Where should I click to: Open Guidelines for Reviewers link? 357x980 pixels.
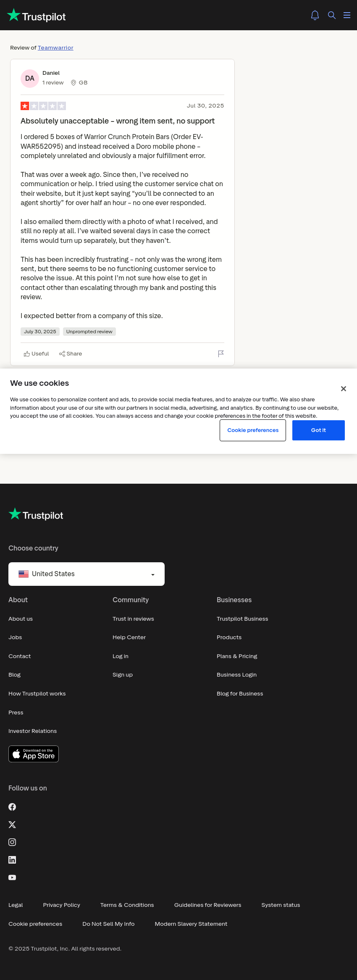pyautogui.click(x=207, y=905)
